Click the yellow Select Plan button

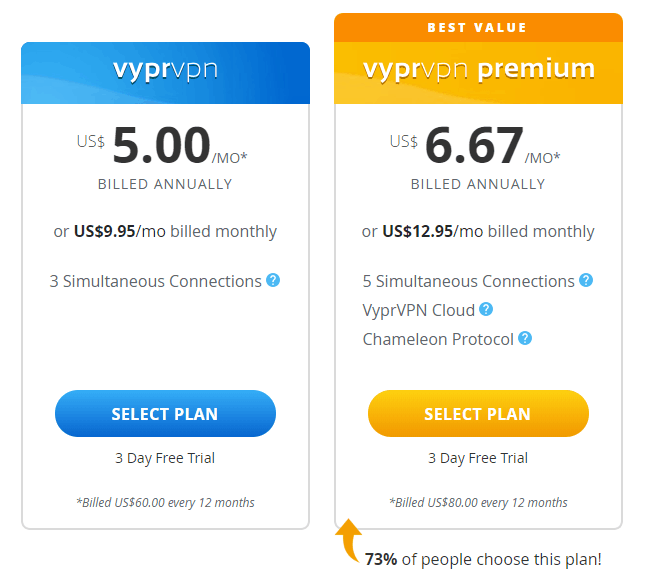click(x=478, y=413)
